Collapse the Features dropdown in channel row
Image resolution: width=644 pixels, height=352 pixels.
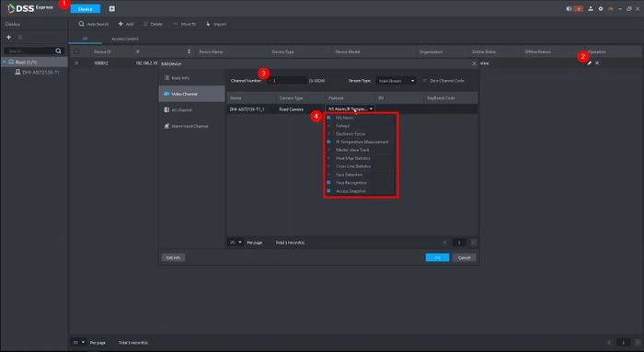pyautogui.click(x=350, y=109)
